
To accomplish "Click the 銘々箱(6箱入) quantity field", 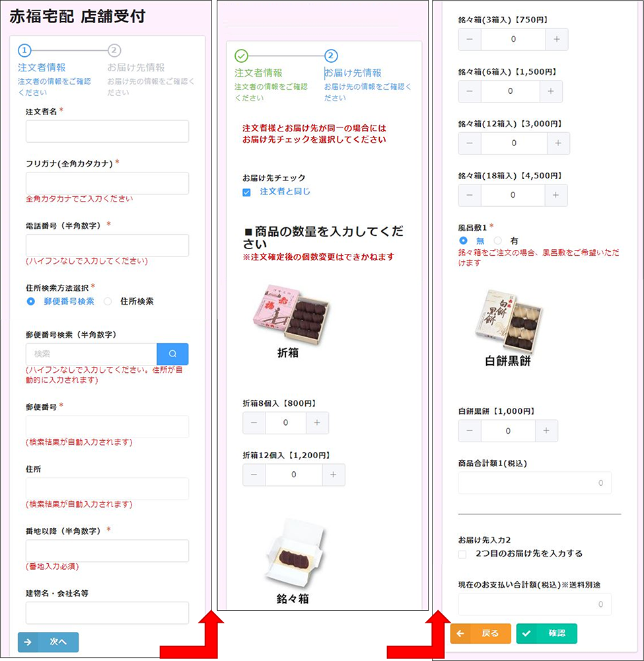I will tap(510, 91).
